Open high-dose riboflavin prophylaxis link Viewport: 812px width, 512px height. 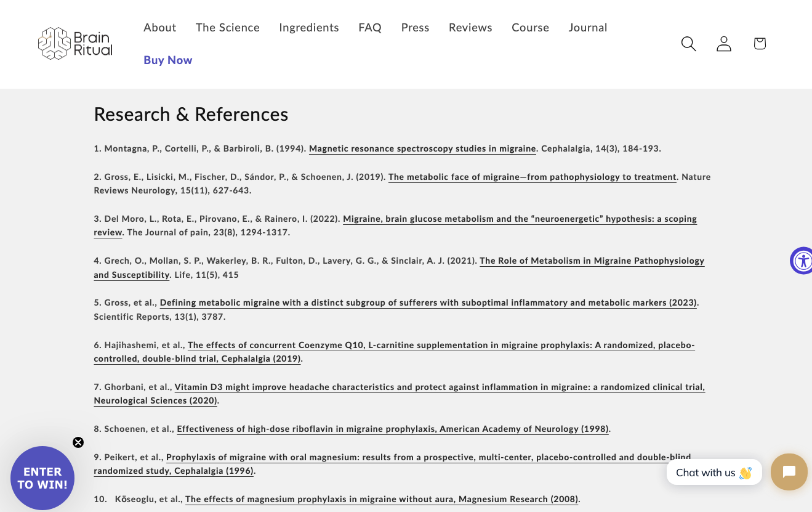[393, 429]
